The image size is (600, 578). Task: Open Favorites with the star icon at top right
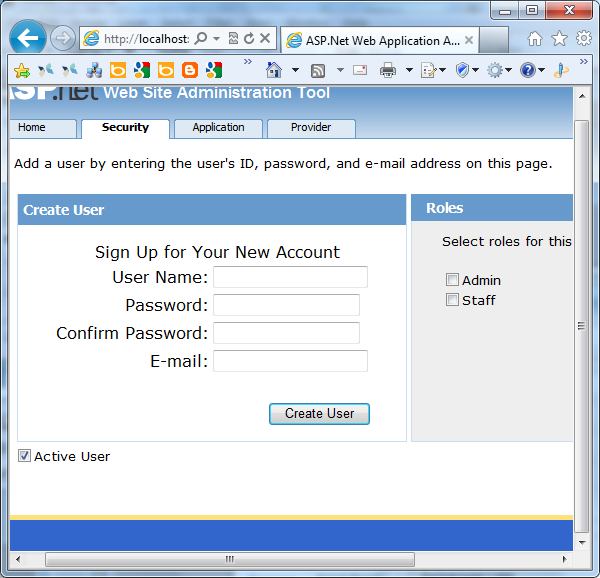[x=559, y=39]
